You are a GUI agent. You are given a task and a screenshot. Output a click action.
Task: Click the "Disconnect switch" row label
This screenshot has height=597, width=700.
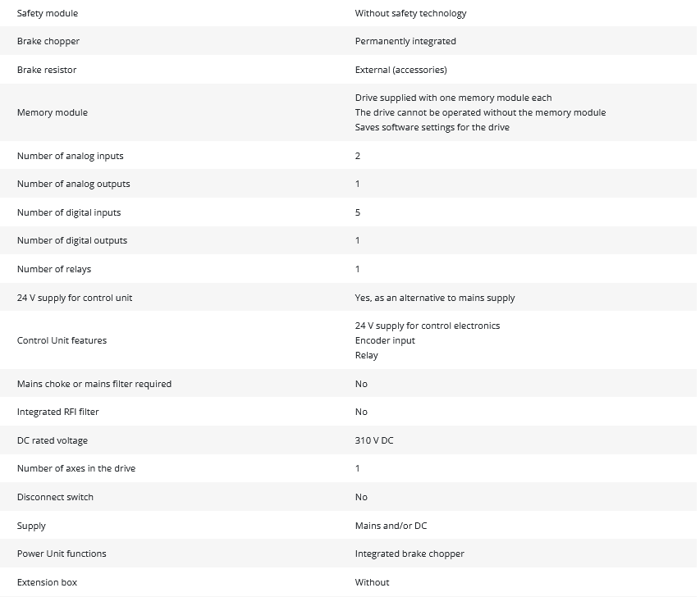(x=57, y=497)
